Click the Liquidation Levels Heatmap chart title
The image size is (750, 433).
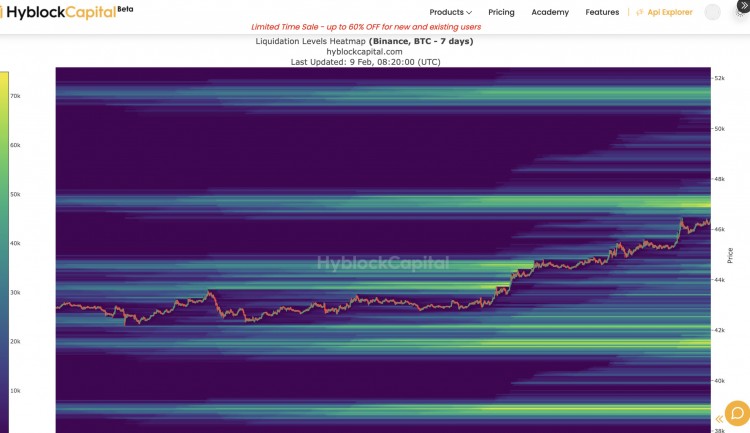[364, 41]
